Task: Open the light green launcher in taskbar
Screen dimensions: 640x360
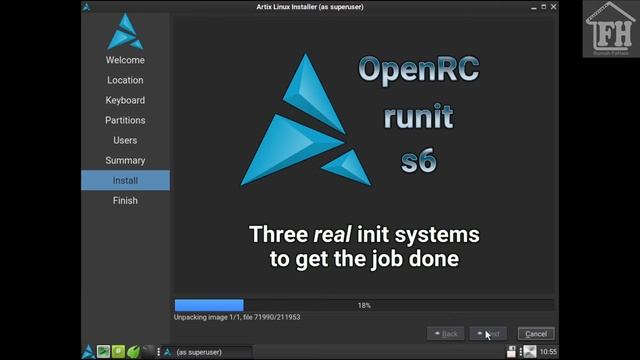Action: click(118, 351)
